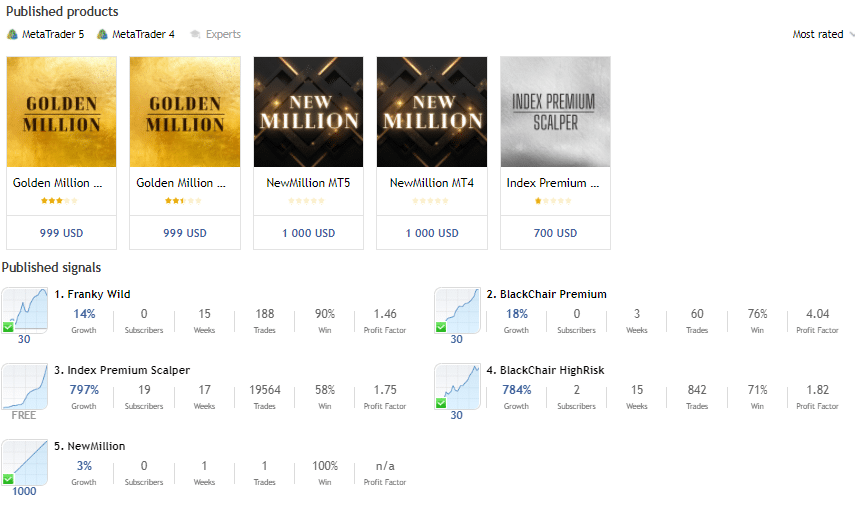Open Franky Wild signal growth chart
The width and height of the screenshot is (855, 507).
(25, 310)
